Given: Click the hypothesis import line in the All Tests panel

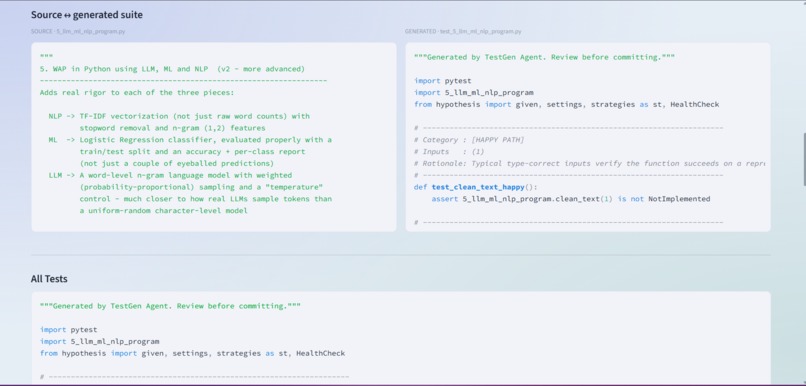Looking at the screenshot, I should 192,354.
